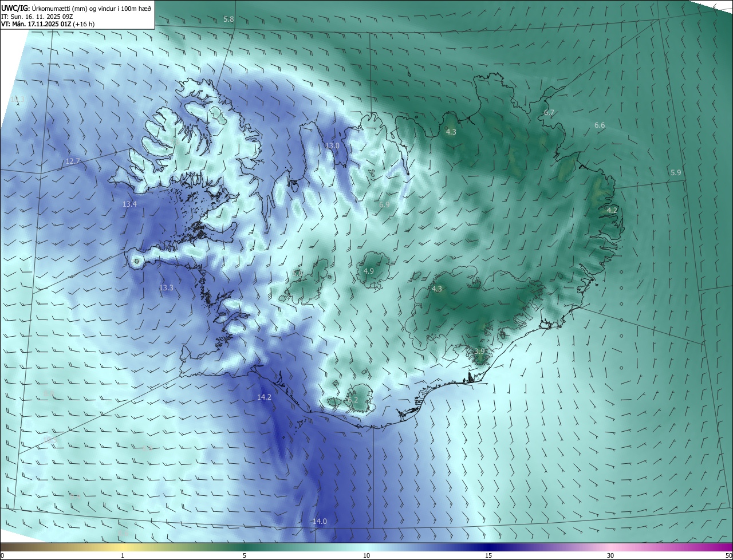The width and height of the screenshot is (733, 560).
Task: Click the 13.4 value label
Action: [130, 204]
